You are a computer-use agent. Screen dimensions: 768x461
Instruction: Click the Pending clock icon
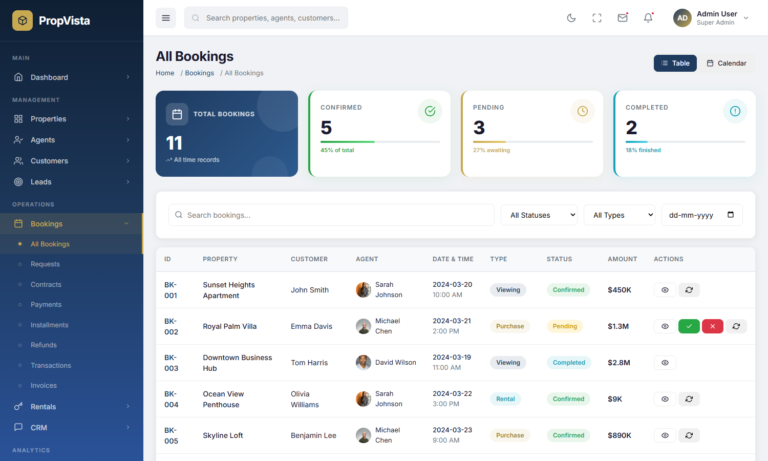(582, 111)
